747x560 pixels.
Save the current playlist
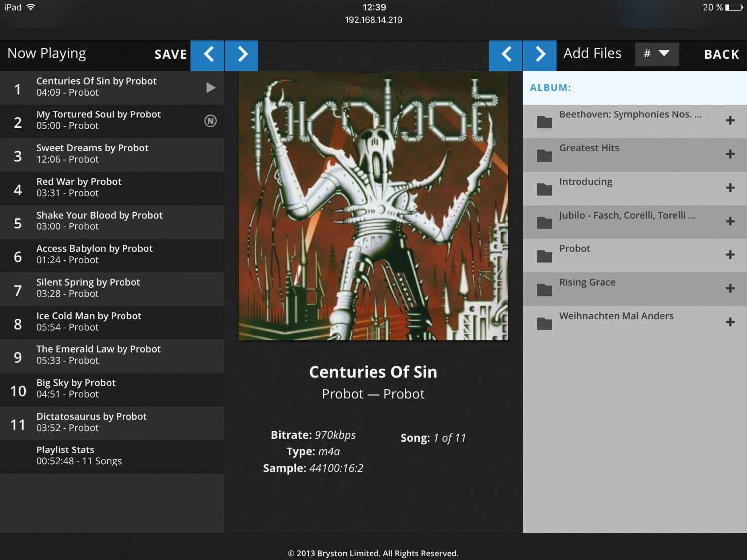[170, 54]
